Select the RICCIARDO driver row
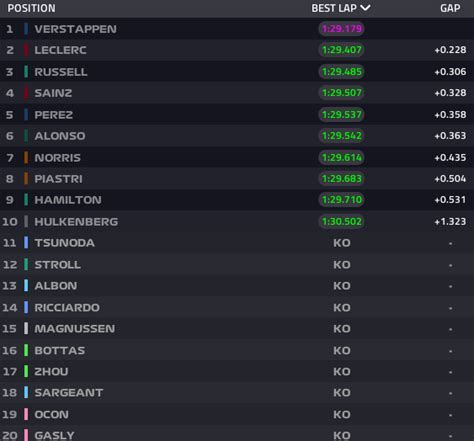The image size is (474, 441). [237, 307]
